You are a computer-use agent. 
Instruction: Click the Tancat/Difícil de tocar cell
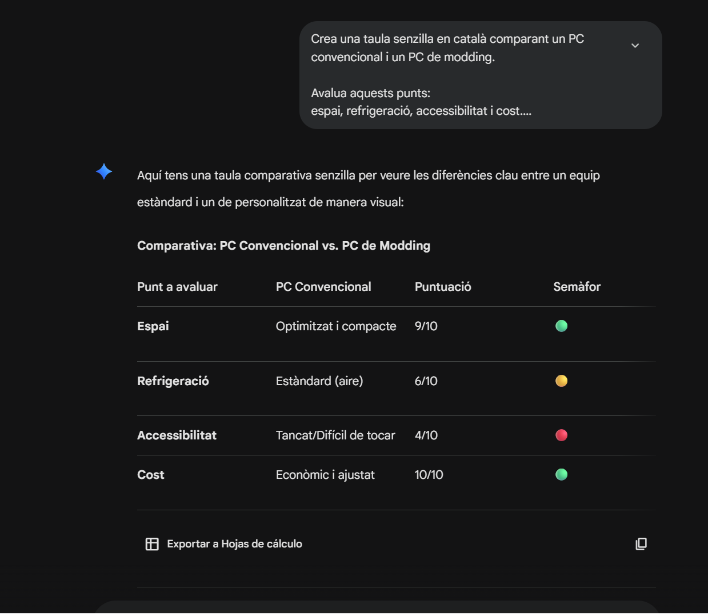pyautogui.click(x=335, y=435)
